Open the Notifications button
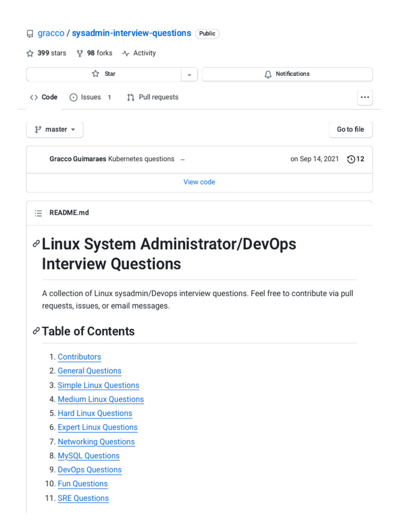 [287, 74]
